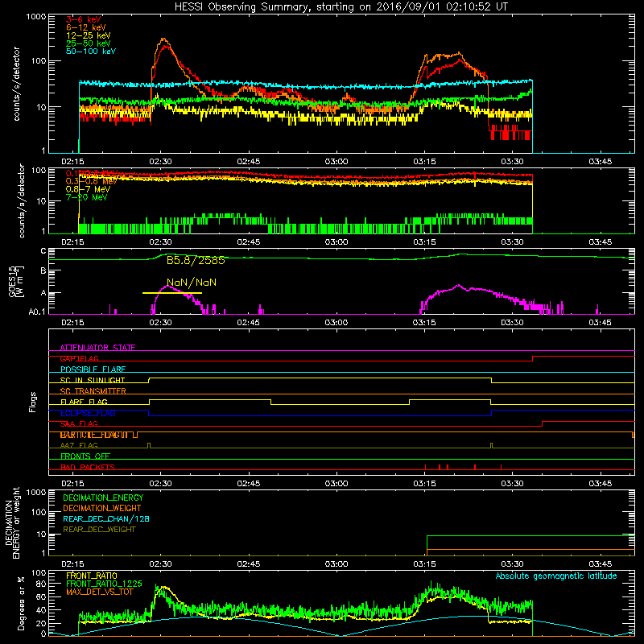Click top panel 'counts/s/detector' axis title
644x644 pixels.
[x=16, y=84]
